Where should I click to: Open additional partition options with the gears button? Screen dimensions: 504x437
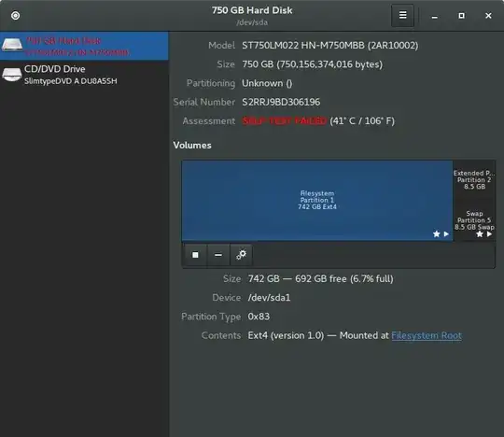point(241,255)
